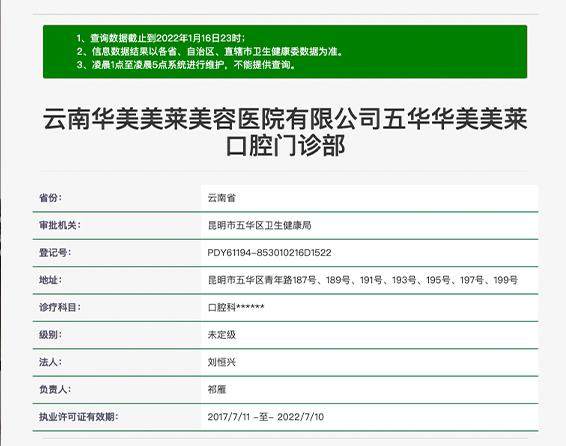Click the 负责人 label
The height and width of the screenshot is (446, 566).
coord(55,390)
